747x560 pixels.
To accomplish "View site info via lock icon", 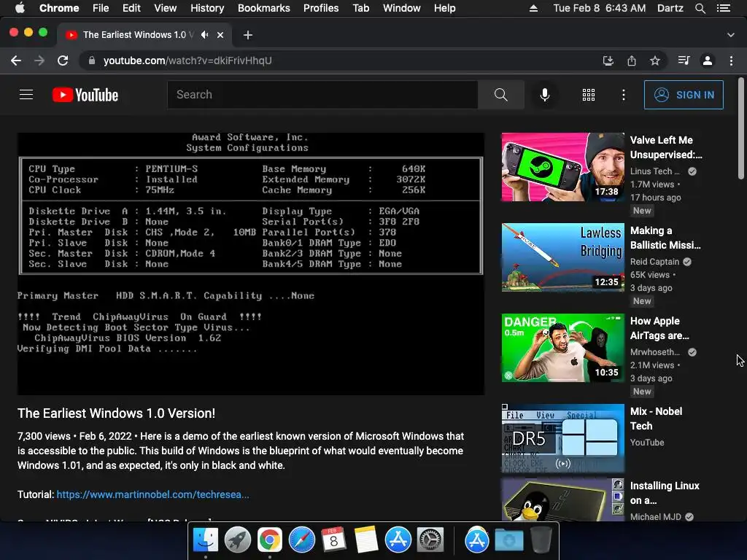I will click(x=92, y=61).
